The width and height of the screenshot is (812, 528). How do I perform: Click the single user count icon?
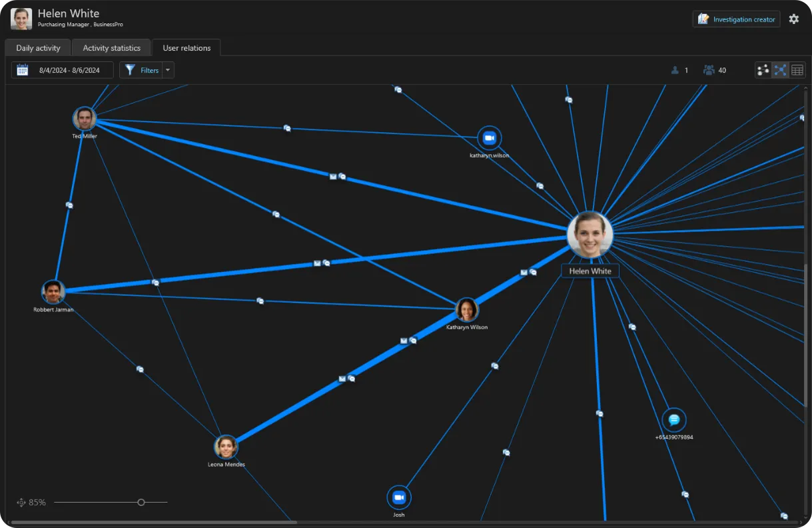675,70
